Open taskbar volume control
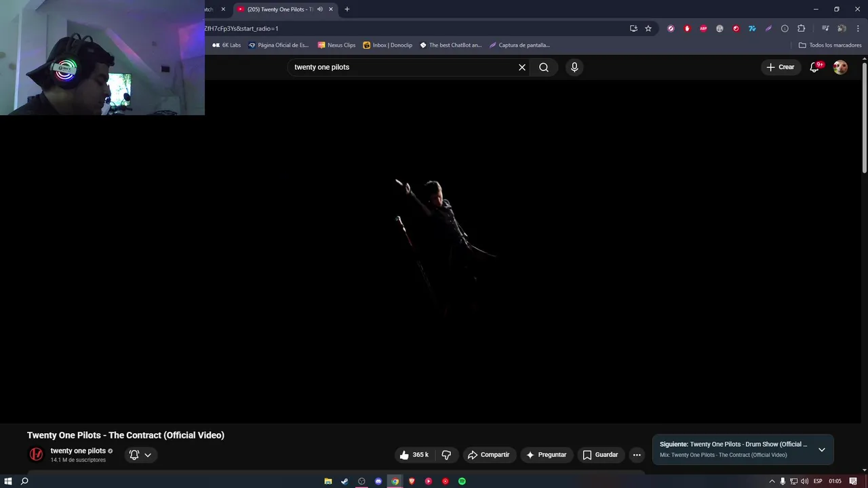The image size is (868, 488). 804,481
